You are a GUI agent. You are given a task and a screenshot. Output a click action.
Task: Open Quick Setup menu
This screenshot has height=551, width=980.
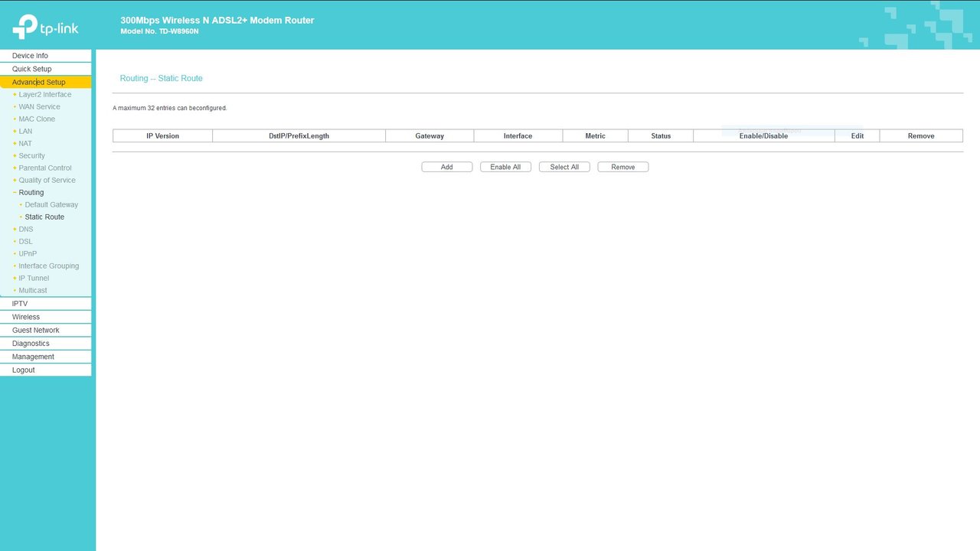(x=45, y=69)
